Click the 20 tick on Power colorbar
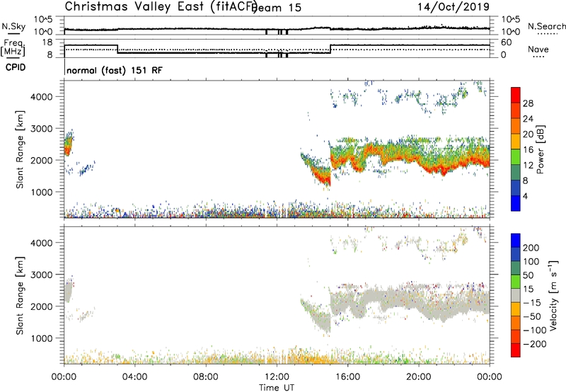This screenshot has width=566, height=392. click(x=528, y=134)
